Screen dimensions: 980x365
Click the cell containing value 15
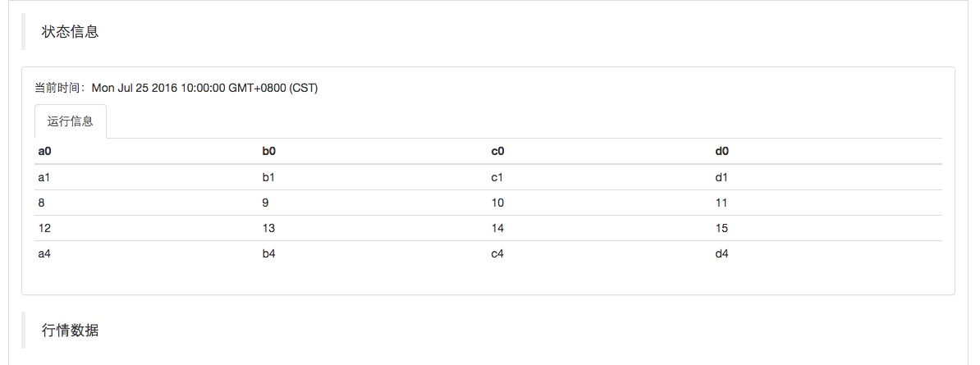[722, 228]
